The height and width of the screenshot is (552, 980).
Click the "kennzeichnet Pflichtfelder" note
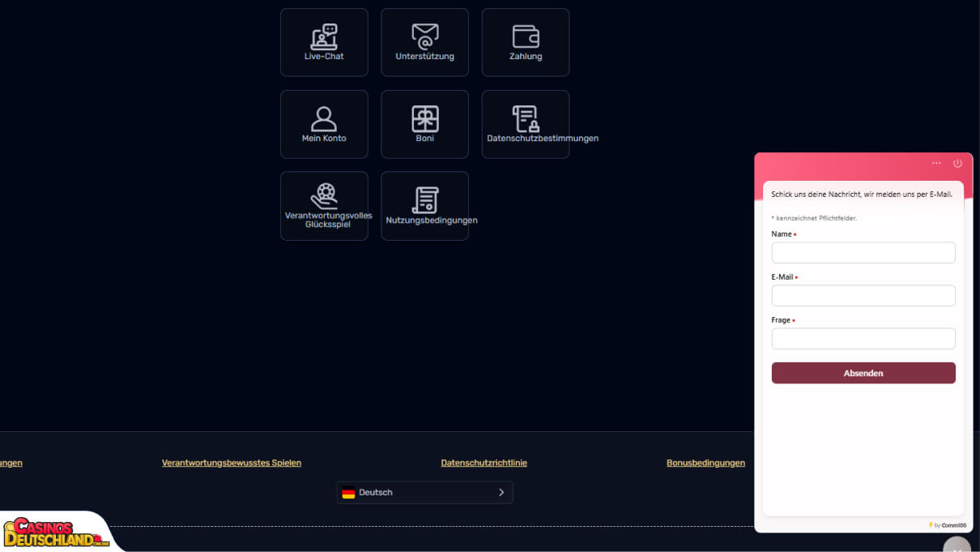coord(814,218)
